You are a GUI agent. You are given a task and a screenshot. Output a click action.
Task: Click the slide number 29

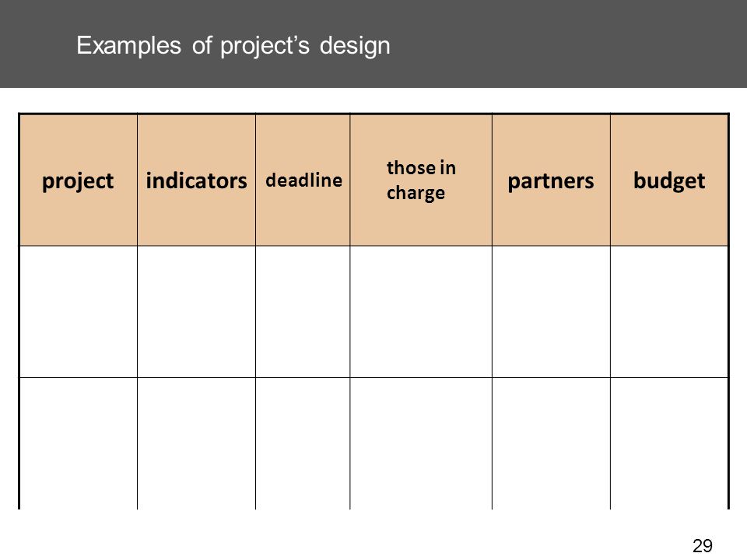pos(703,546)
